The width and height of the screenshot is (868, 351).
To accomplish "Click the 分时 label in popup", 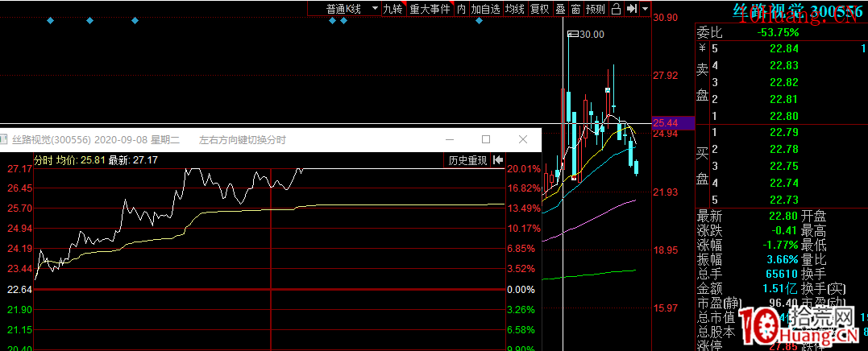I will 44,160.
